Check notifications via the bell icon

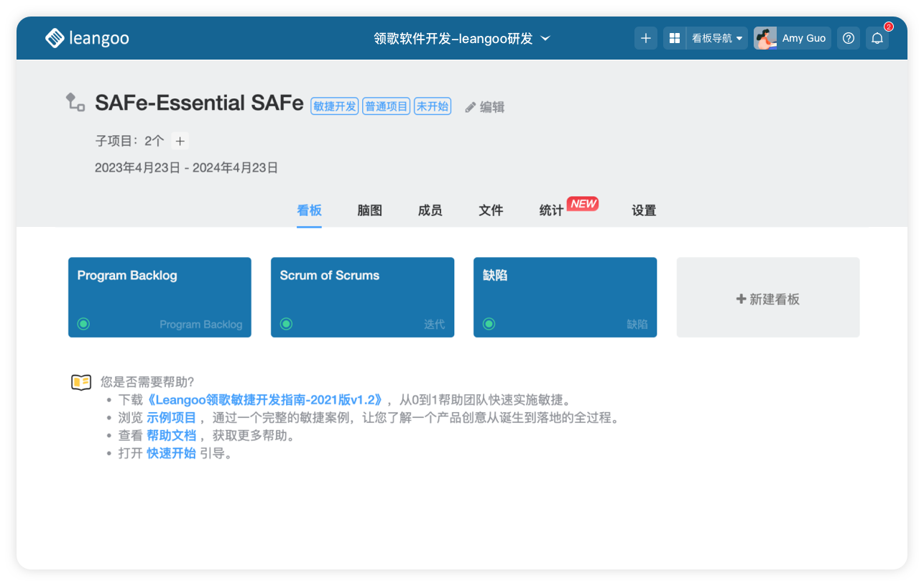pyautogui.click(x=877, y=37)
